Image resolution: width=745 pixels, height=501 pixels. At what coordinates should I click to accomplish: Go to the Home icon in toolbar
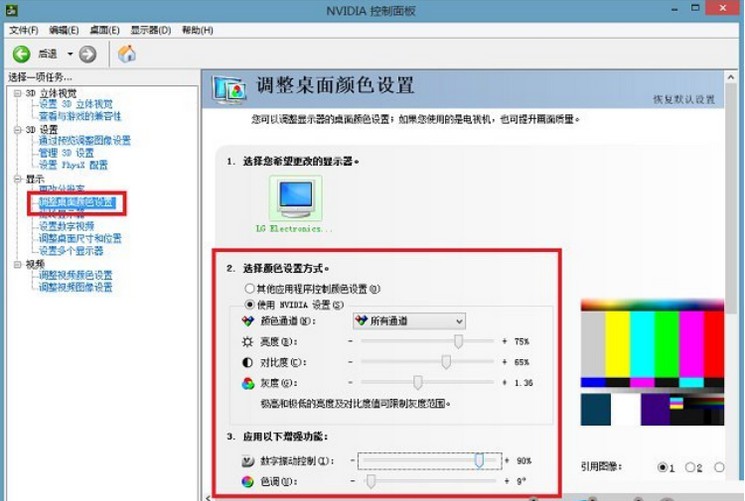(127, 54)
